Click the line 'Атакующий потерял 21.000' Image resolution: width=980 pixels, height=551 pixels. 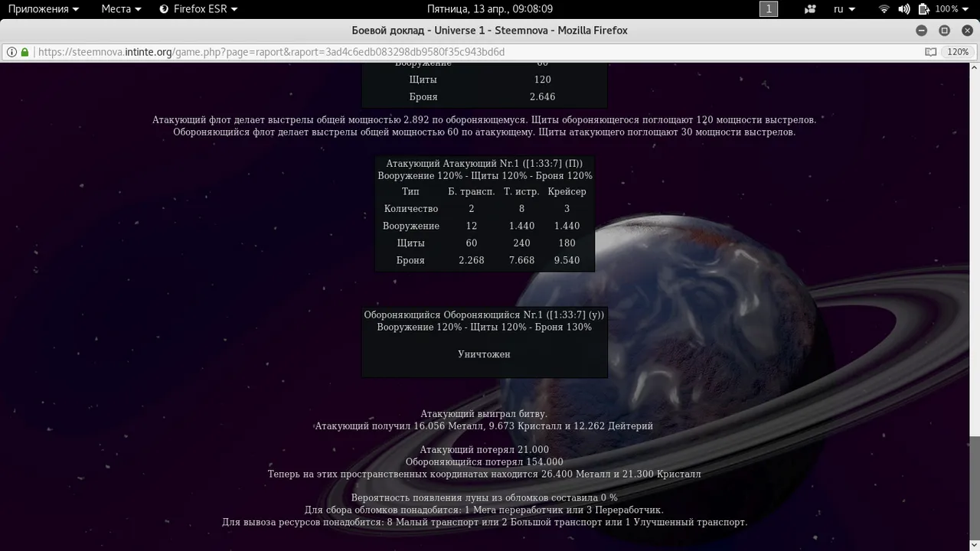coord(484,450)
